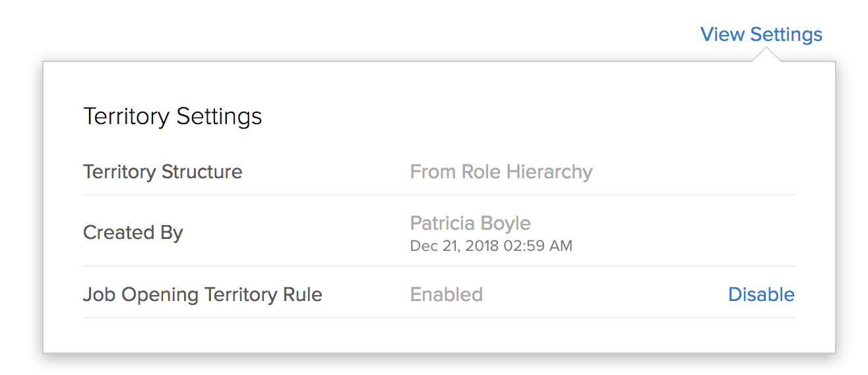868x375 pixels.
Task: Click the Territory Settings heading
Action: point(173,117)
